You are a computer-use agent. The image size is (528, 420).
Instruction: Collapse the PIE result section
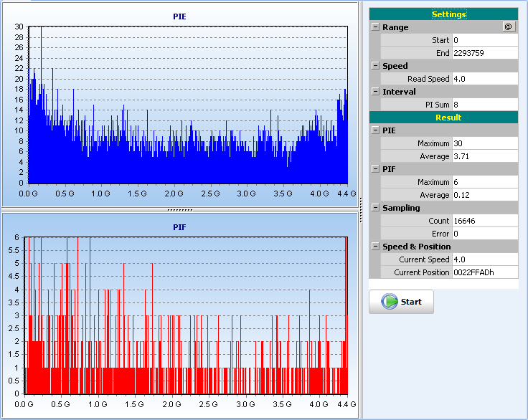[375, 130]
